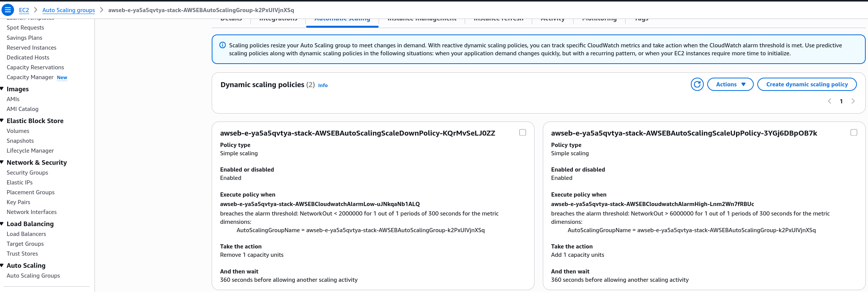868x292 pixels.
Task: Open Target Groups in the sidebar
Action: click(x=25, y=244)
